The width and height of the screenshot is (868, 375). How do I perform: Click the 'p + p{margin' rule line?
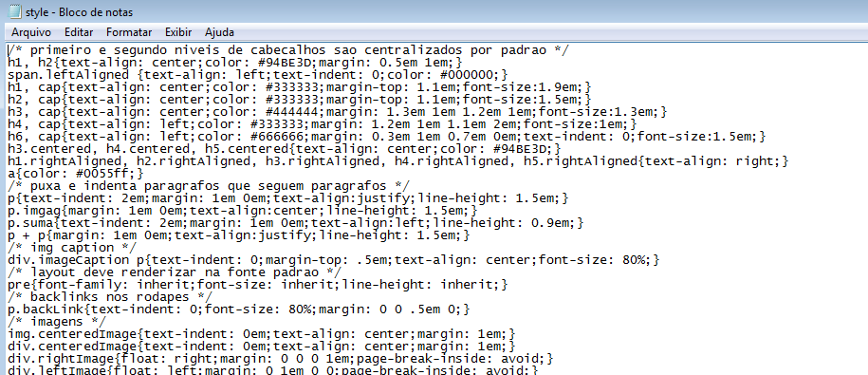pyautogui.click(x=239, y=234)
